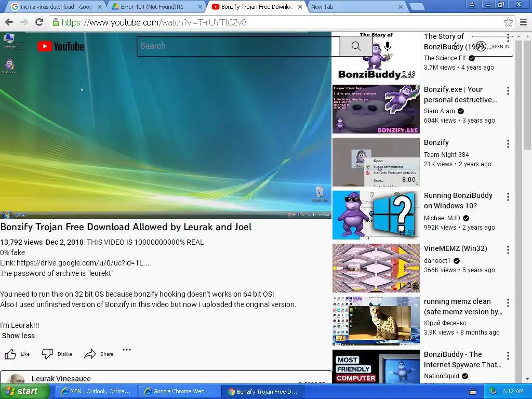Open more actions under the video

click(127, 350)
